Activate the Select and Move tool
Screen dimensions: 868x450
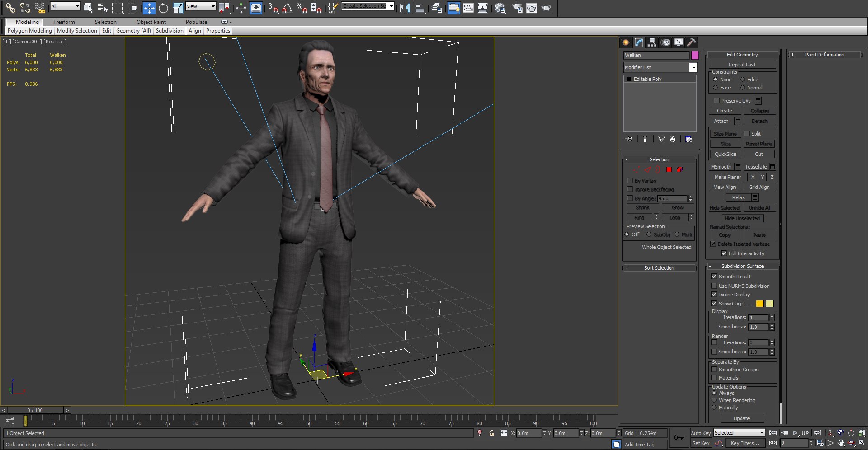pos(149,8)
